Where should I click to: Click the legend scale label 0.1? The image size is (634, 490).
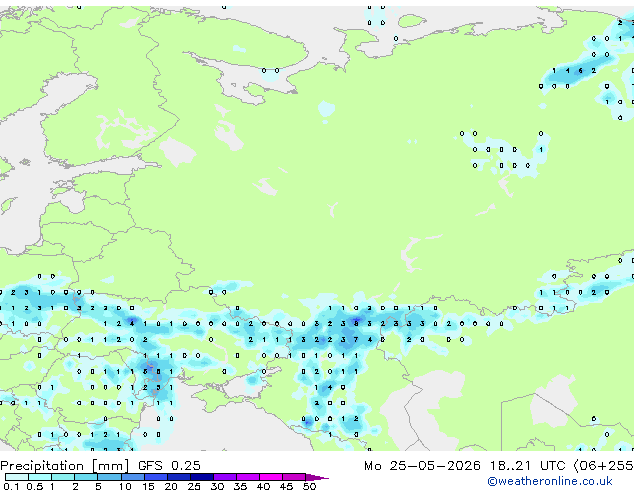[11, 486]
